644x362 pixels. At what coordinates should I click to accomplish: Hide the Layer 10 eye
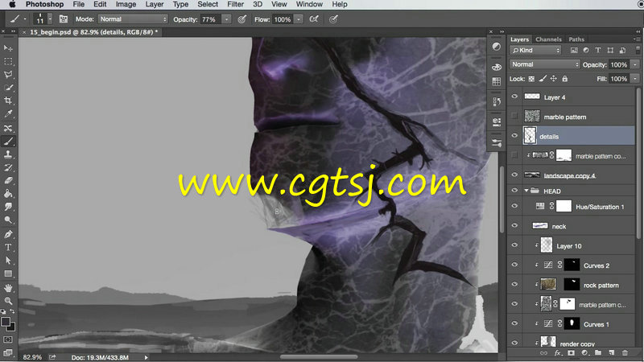[x=514, y=245]
